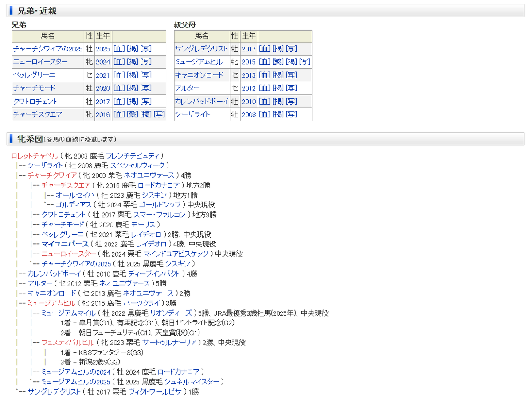This screenshot has width=532, height=403.
Task: Open sire レイデオロ on マイユニバース row
Action: pos(151,244)
